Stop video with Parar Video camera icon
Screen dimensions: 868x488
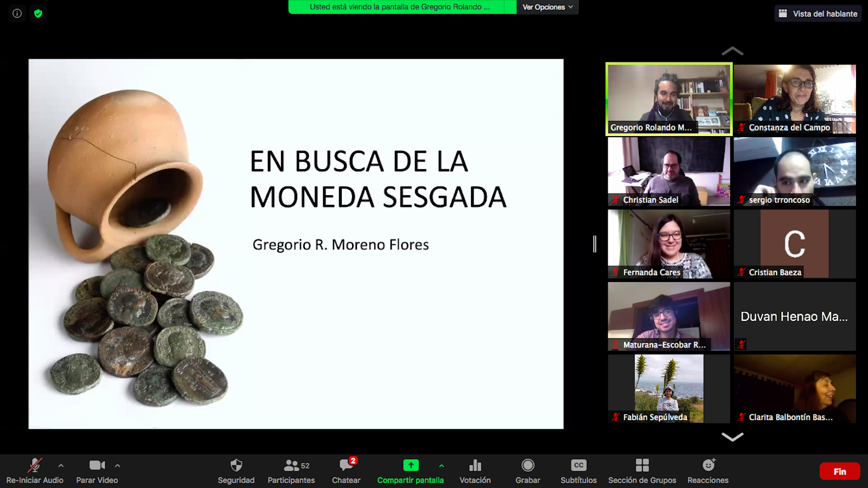(x=97, y=465)
